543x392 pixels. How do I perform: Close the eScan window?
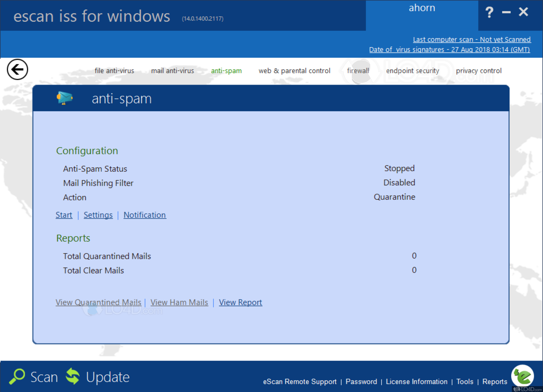pos(523,12)
